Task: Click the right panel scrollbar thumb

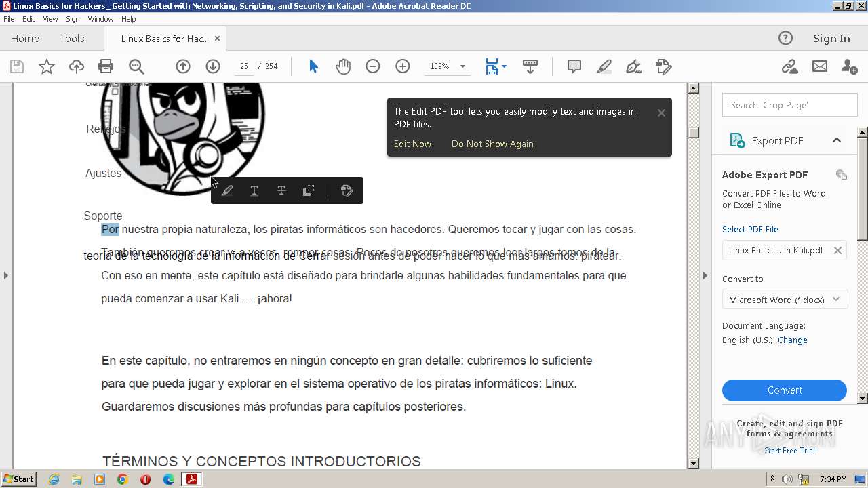Action: pos(863,187)
